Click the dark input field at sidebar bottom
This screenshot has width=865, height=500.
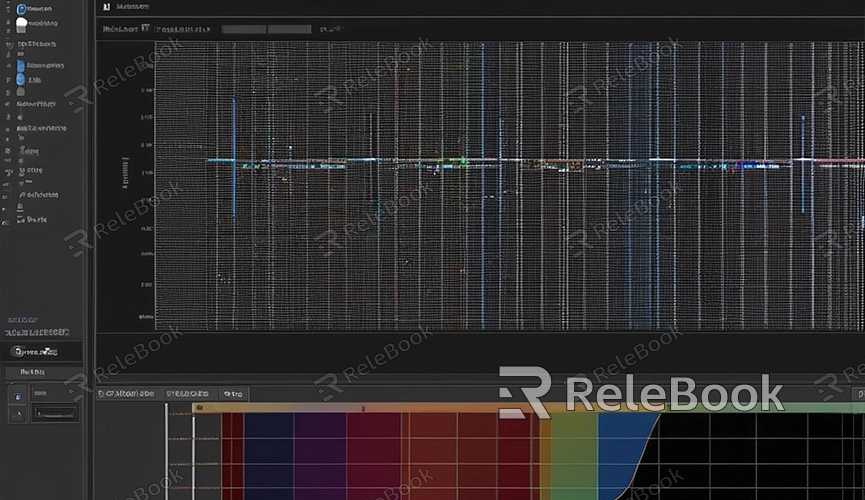(x=55, y=413)
